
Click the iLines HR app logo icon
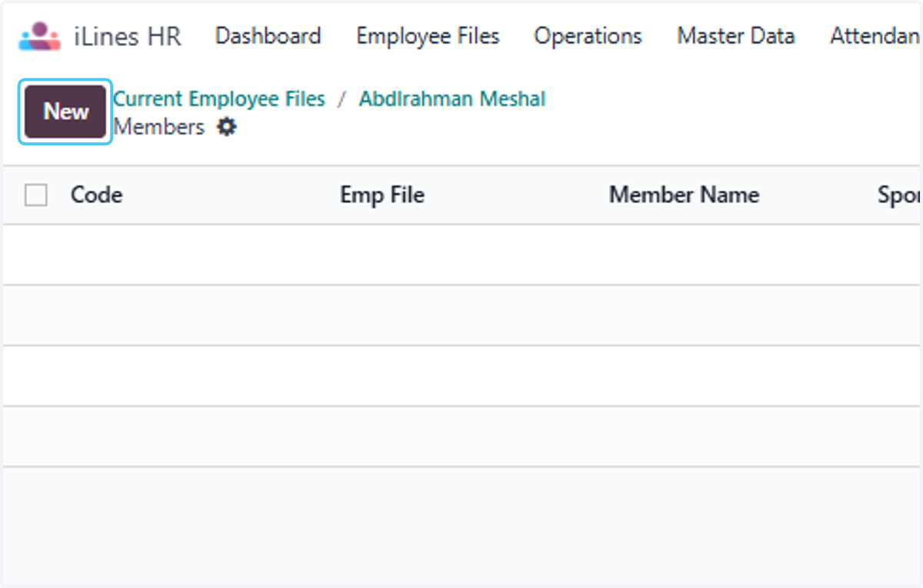tap(40, 36)
